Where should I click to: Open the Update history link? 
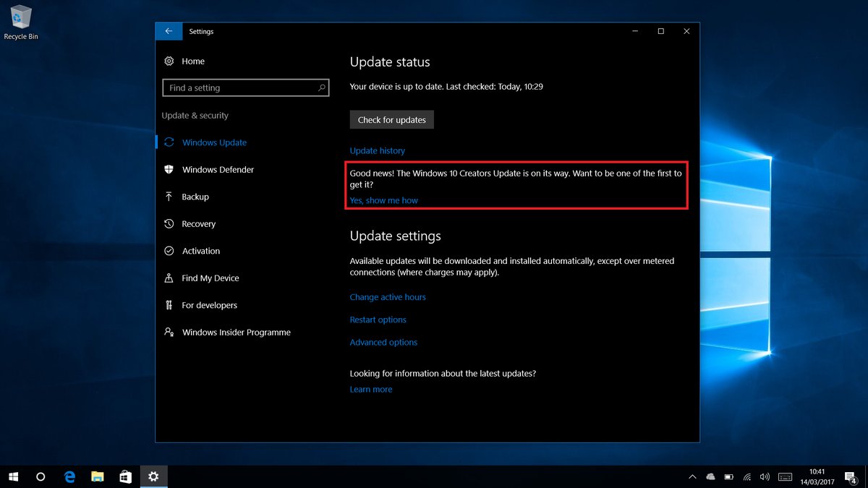point(377,150)
